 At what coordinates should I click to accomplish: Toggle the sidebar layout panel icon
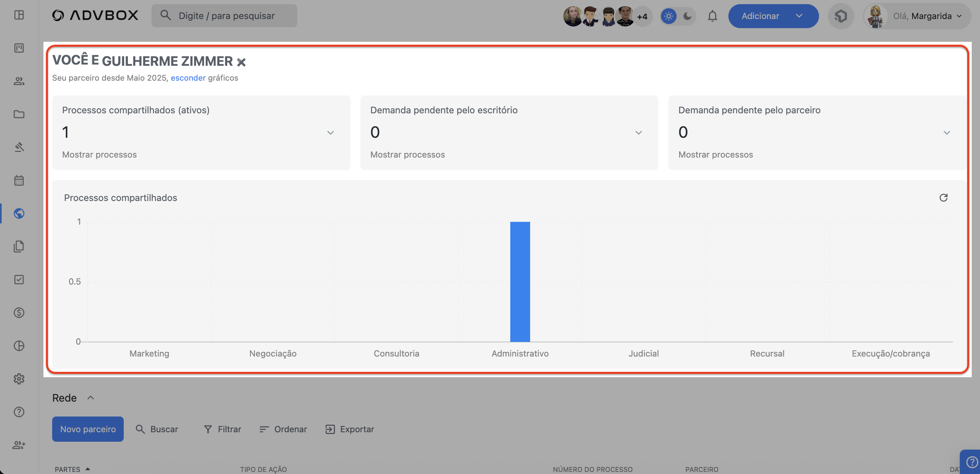coord(19,15)
